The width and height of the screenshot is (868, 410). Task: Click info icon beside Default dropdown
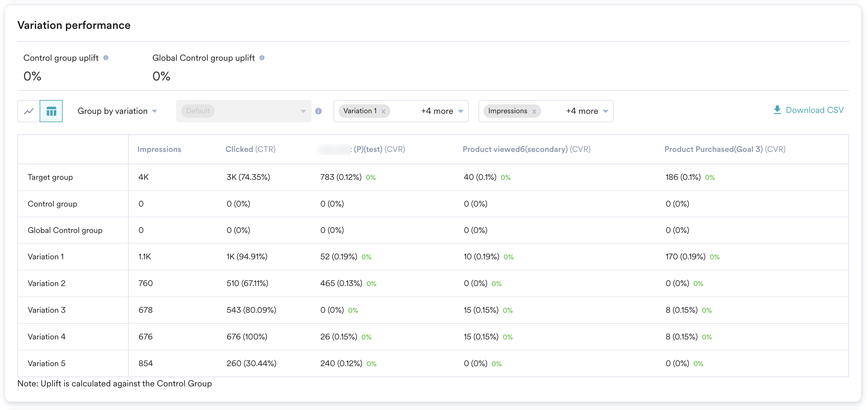tap(318, 111)
